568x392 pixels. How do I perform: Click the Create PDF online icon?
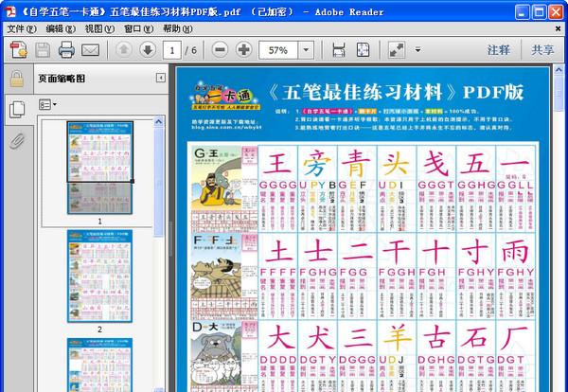coord(18,49)
